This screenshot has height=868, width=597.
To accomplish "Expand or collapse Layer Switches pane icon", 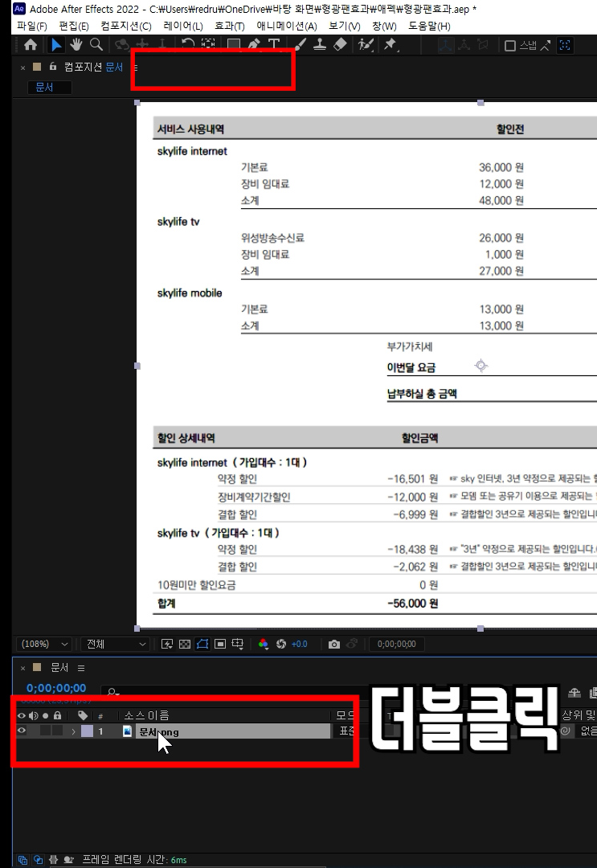I will [x=22, y=860].
